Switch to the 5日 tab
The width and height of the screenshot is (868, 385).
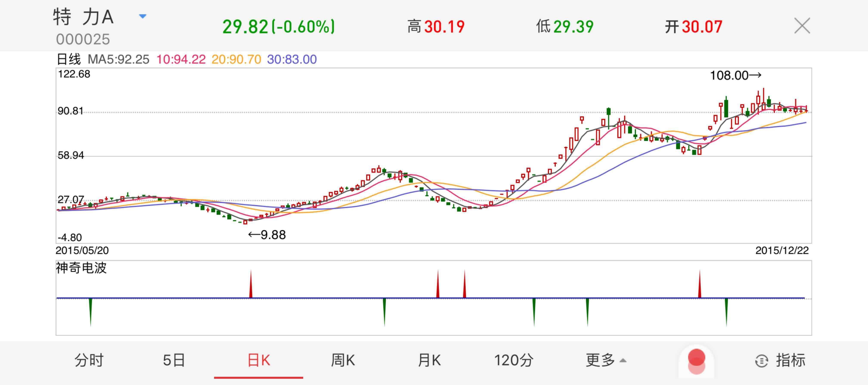[174, 360]
